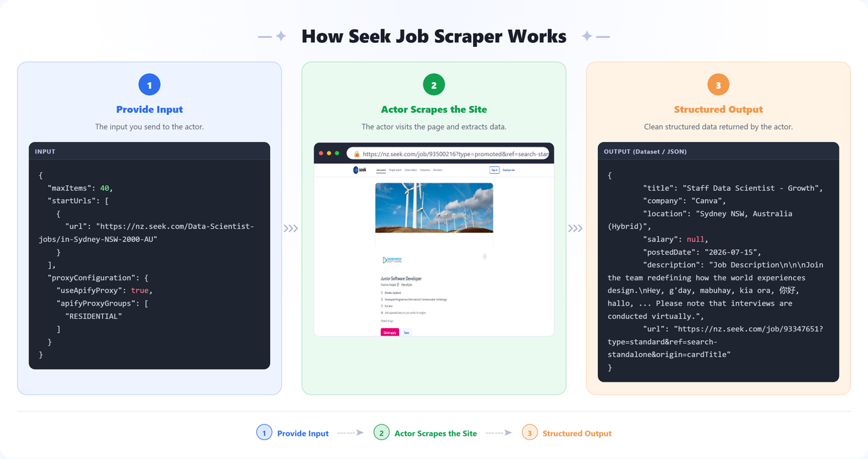Open the Career advice tab on SEEK

coord(411,170)
